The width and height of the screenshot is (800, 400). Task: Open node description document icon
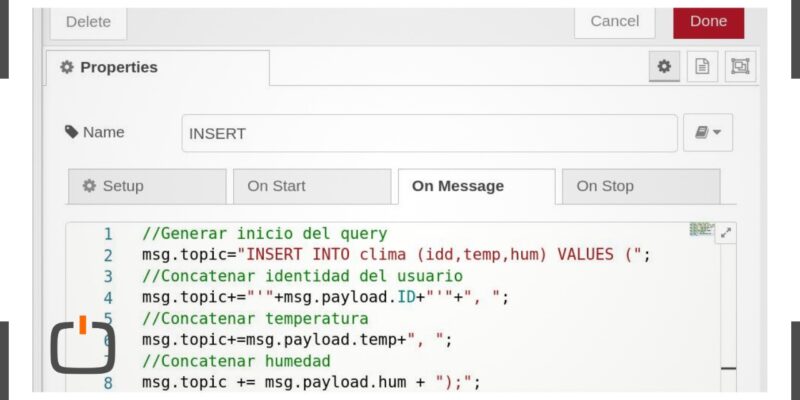coord(703,66)
